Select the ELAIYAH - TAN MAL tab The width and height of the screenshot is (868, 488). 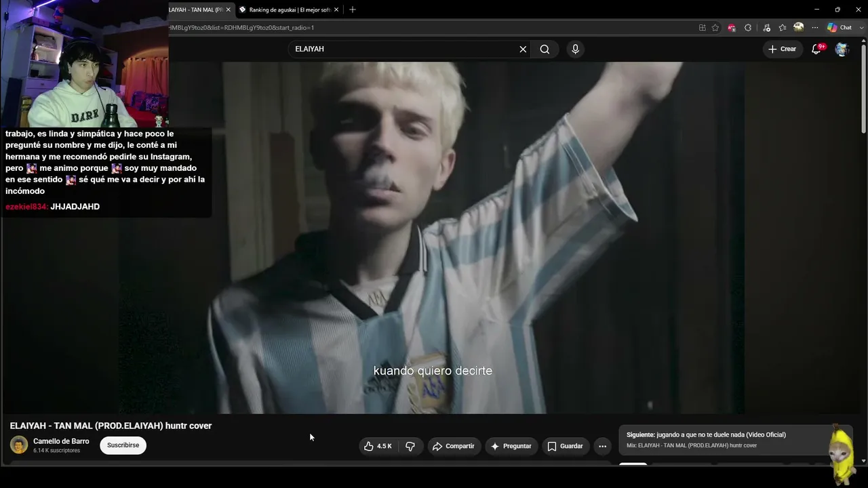(x=195, y=9)
